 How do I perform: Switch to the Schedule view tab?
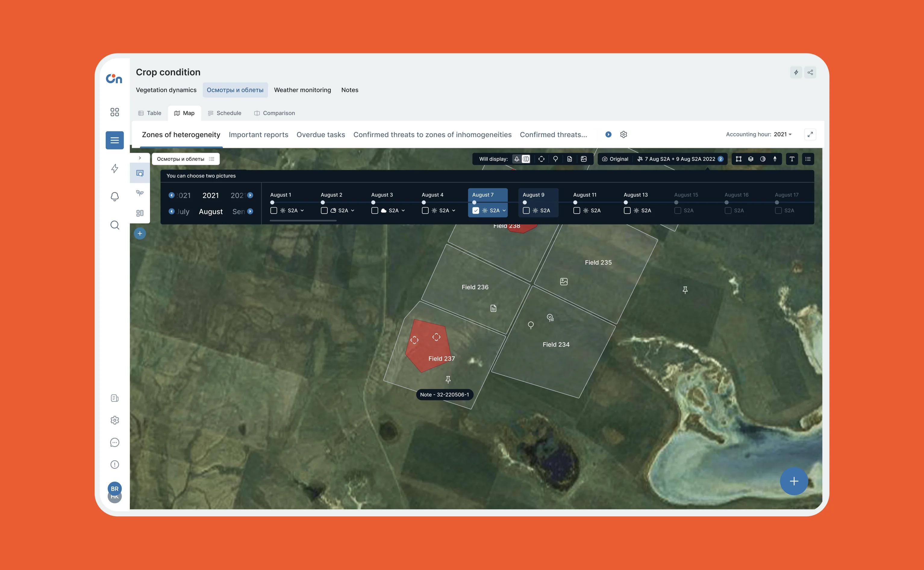[225, 113]
